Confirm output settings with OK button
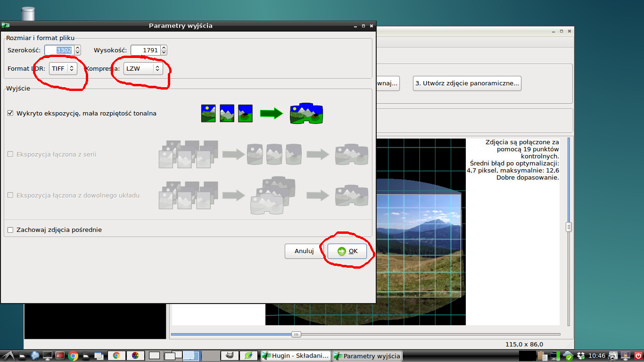Viewport: 644px width, 362px height. pos(347,251)
